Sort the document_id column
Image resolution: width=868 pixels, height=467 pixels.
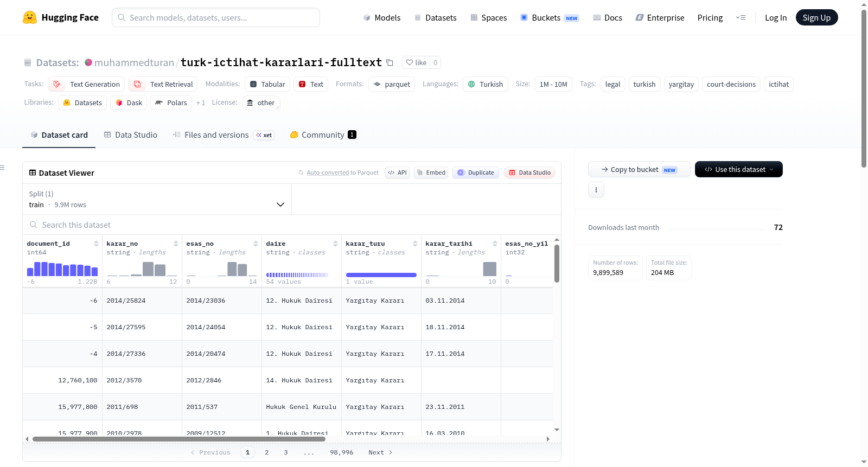point(96,244)
